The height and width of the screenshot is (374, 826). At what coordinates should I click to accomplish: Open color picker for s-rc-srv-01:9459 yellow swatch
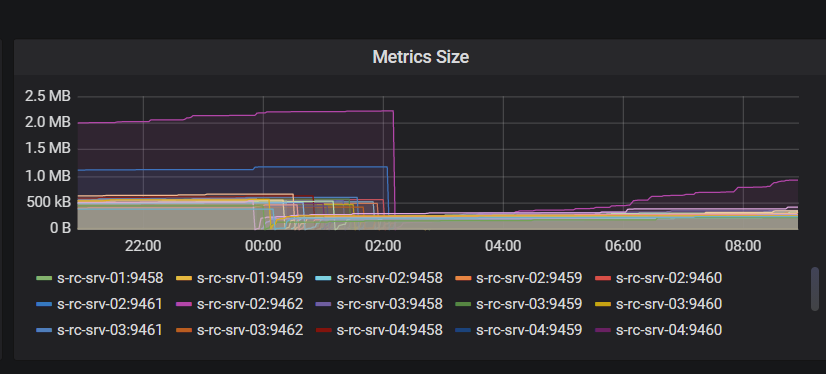point(184,278)
